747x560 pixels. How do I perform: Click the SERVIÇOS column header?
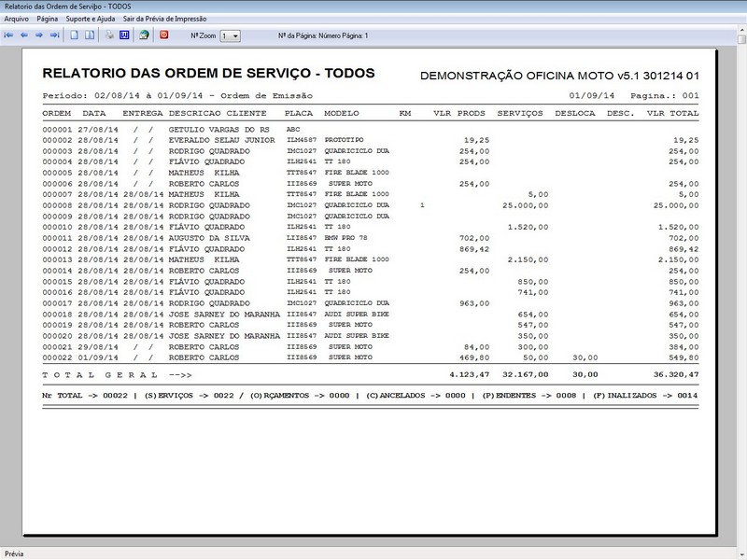pos(520,113)
